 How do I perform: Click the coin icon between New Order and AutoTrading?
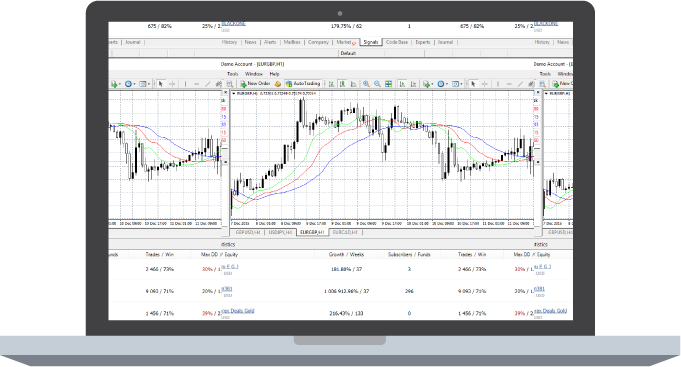(278, 84)
